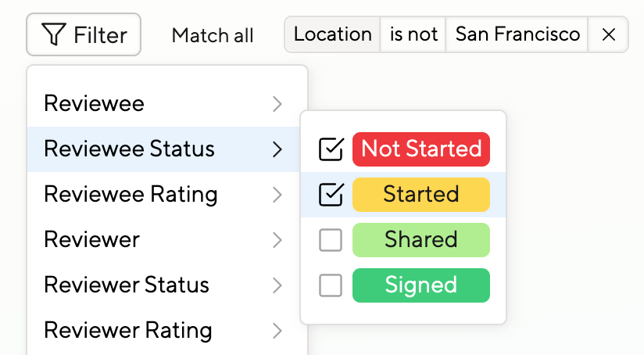Enable the Signed status checkbox
The width and height of the screenshot is (644, 355).
point(331,285)
